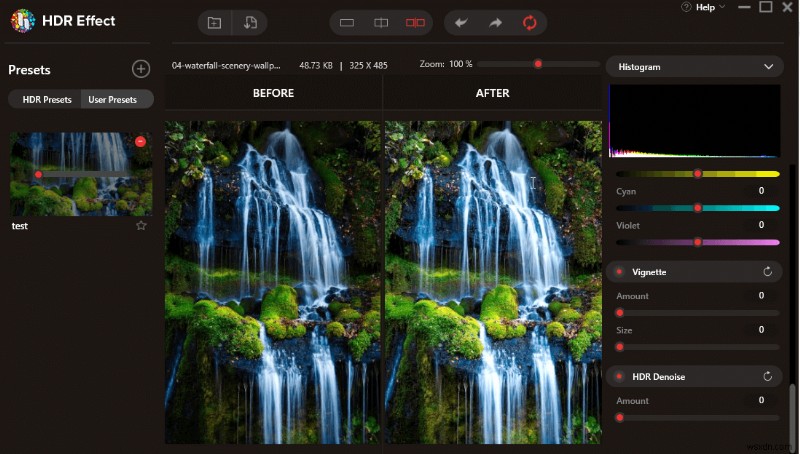Switch to single view mode icon
Image resolution: width=800 pixels, height=454 pixels.
point(347,23)
